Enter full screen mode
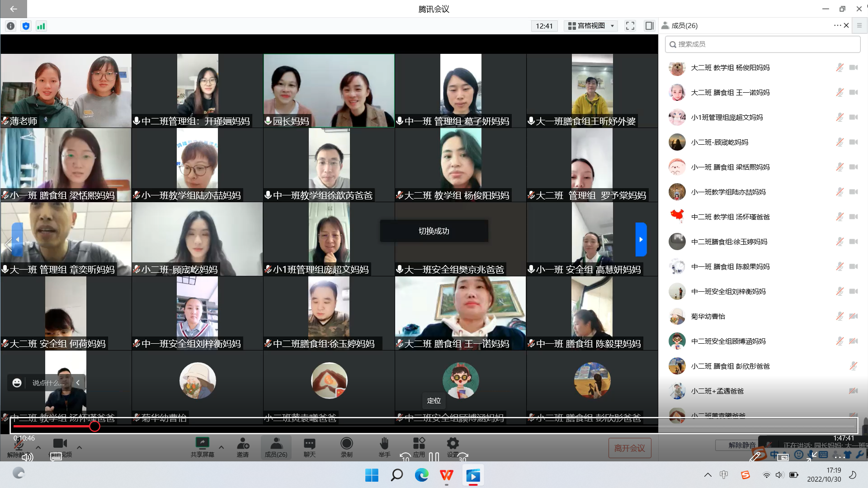Image resolution: width=868 pixels, height=488 pixels. pos(630,26)
